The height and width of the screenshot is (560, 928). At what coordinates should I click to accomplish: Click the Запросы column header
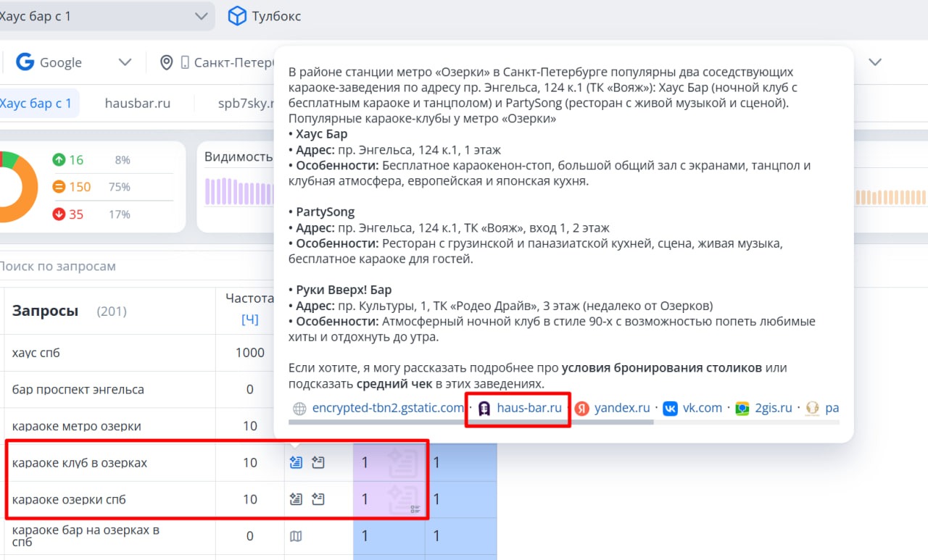pyautogui.click(x=45, y=311)
